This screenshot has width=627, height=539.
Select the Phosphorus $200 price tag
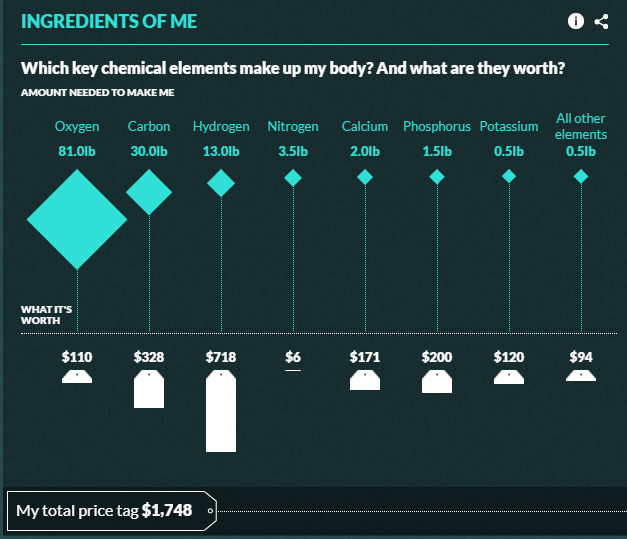[437, 381]
